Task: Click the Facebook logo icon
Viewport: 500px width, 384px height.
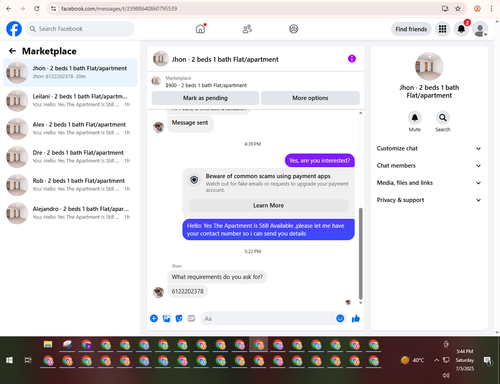Action: (14, 29)
